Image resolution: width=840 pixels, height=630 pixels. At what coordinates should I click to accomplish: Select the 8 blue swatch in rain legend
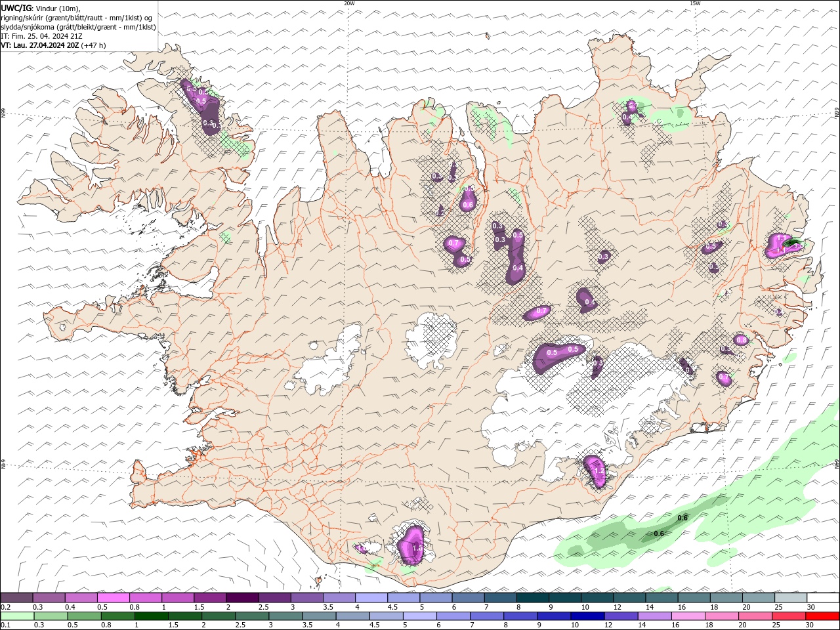coord(520,616)
